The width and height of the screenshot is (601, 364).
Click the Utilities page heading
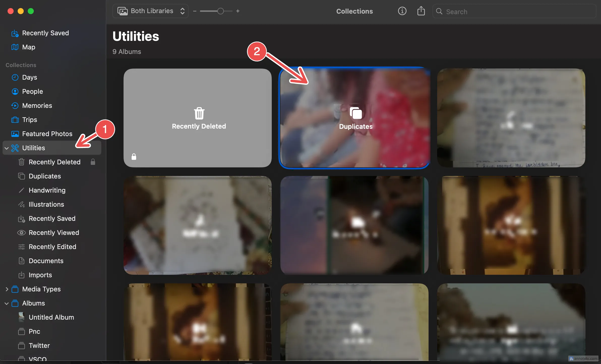tap(136, 36)
